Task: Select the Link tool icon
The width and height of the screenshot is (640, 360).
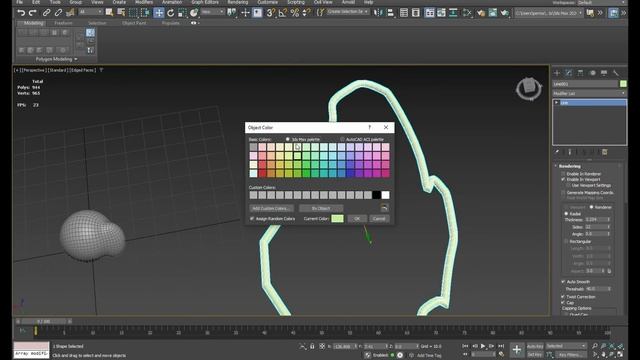Action: pyautogui.click(x=47, y=13)
